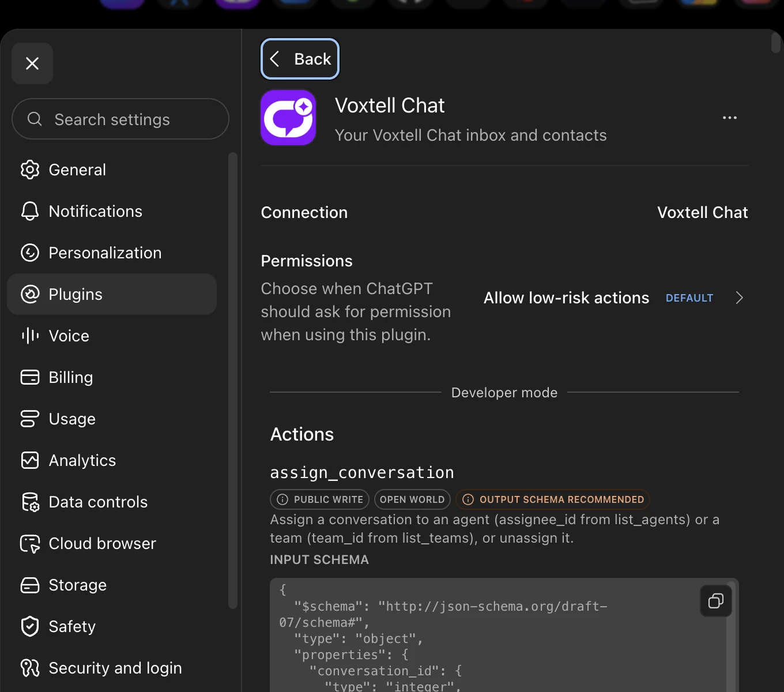
Task: Click the Cloud browser icon
Action: [30, 543]
